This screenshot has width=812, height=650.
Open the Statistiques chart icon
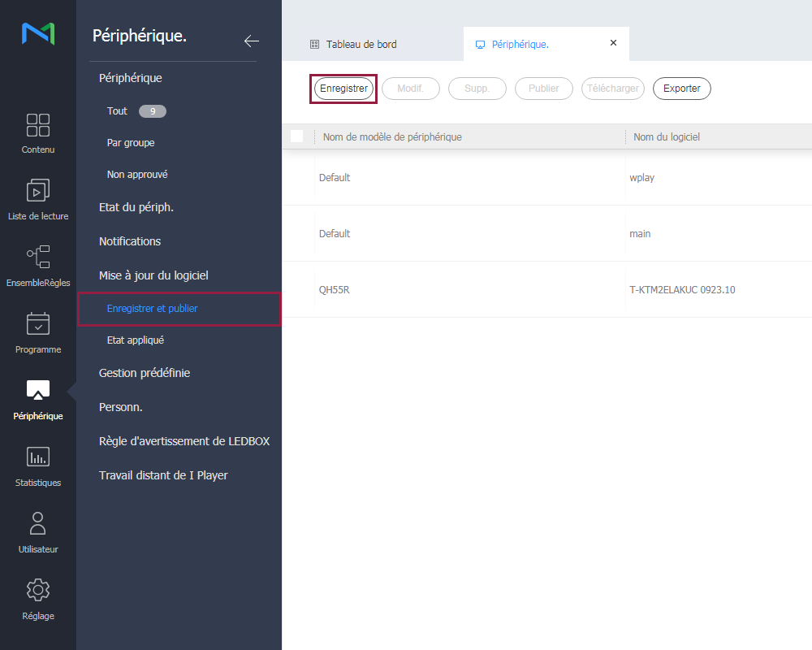coord(38,457)
